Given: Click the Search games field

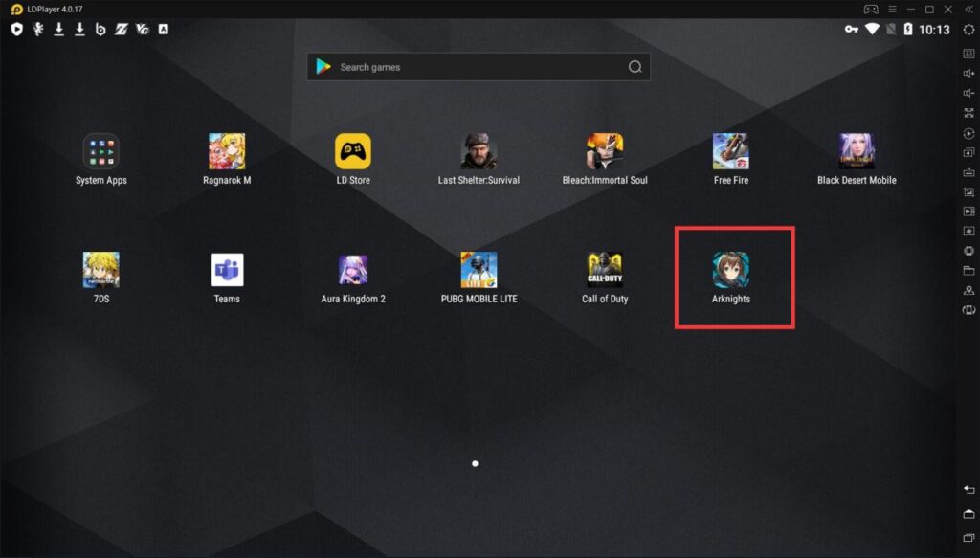Looking at the screenshot, I should [x=479, y=67].
